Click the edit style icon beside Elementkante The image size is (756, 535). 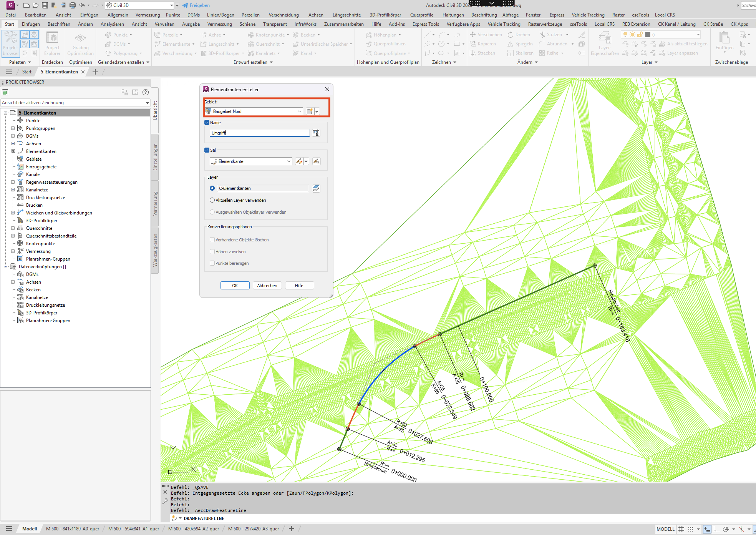(299, 161)
